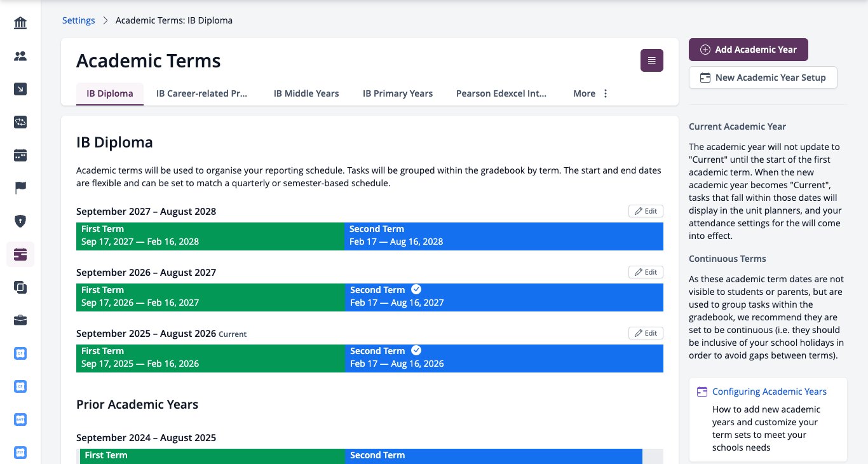Open the shield icon in sidebar
Viewport: 868px width, 464px height.
pyautogui.click(x=20, y=221)
